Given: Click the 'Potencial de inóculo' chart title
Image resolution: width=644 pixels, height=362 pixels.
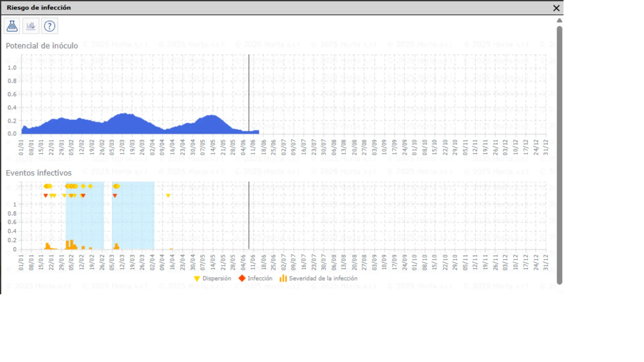Looking at the screenshot, I should (x=42, y=46).
